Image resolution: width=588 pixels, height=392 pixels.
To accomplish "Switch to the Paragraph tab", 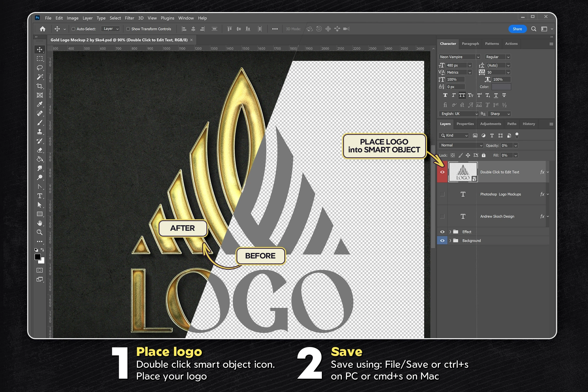I will click(470, 44).
